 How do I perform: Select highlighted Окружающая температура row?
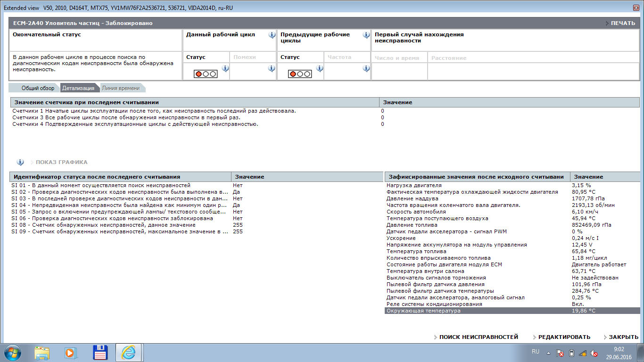(512, 311)
